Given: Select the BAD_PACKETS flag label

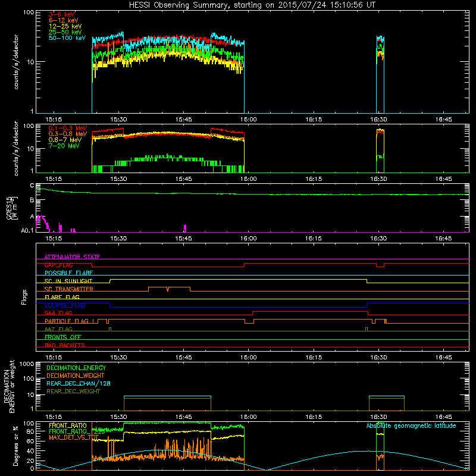Looking at the screenshot, I should pyautogui.click(x=65, y=346).
